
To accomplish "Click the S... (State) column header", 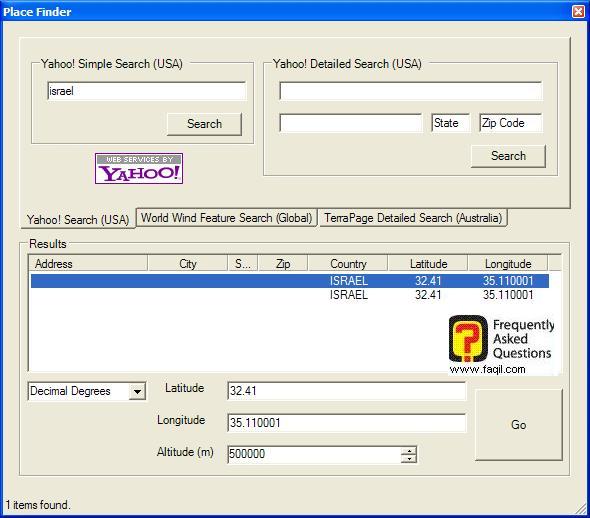I will click(243, 263).
